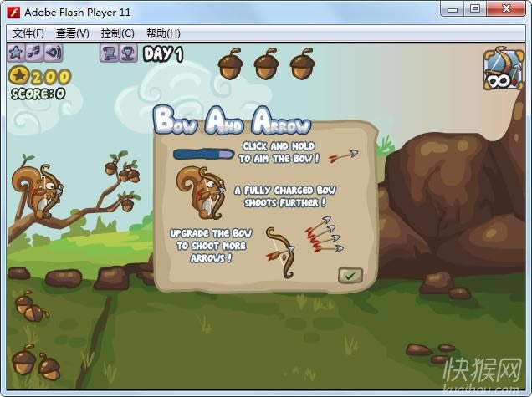Image resolution: width=532 pixels, height=397 pixels.
Task: Open the 文件(F) menu
Action: pos(28,33)
